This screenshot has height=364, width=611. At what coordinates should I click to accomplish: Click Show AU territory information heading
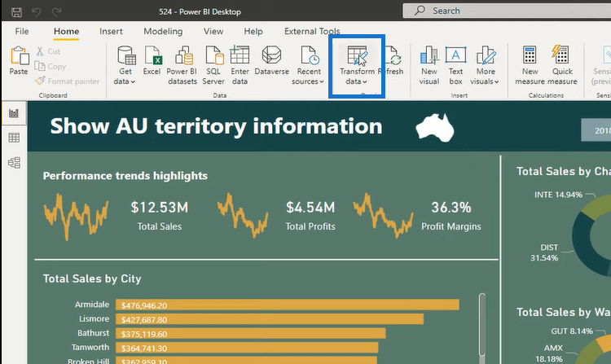216,126
